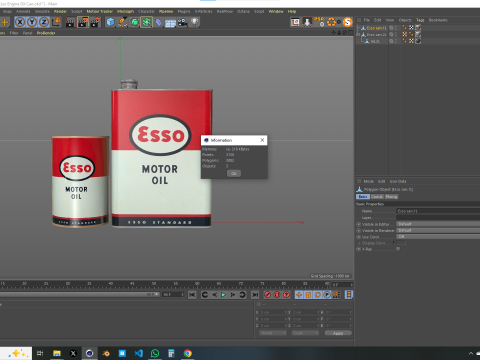Viewport: 480px width, 360px height.
Task: Click the orange recycle arrows icon
Action: (331, 22)
